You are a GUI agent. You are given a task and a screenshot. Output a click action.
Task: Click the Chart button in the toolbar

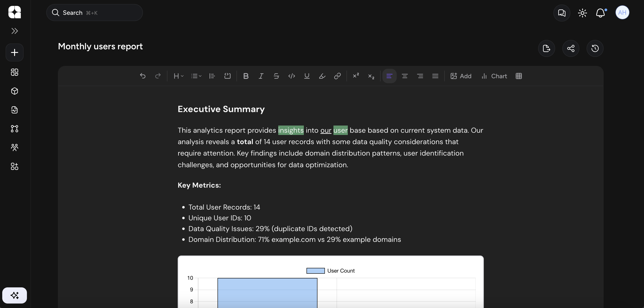tap(494, 76)
